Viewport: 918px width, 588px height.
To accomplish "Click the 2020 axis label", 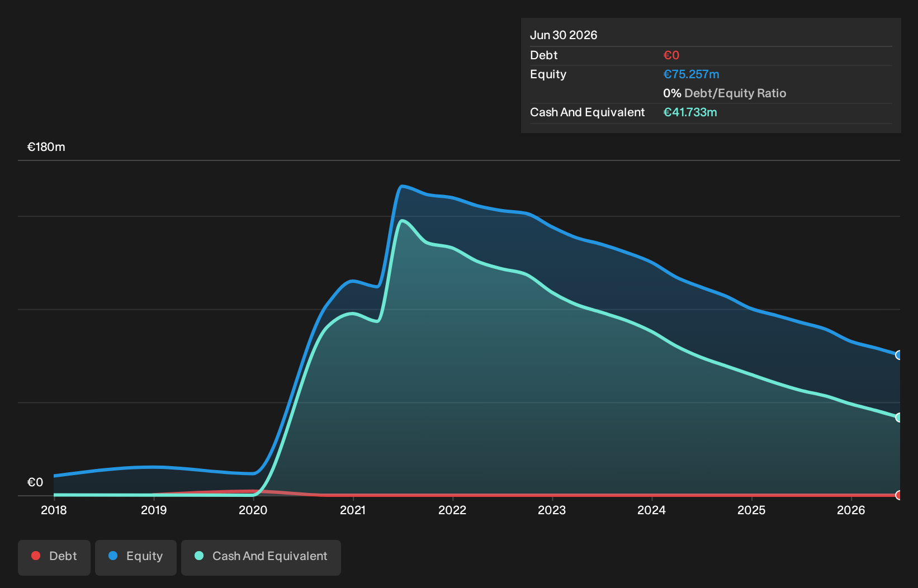I will click(x=253, y=510).
